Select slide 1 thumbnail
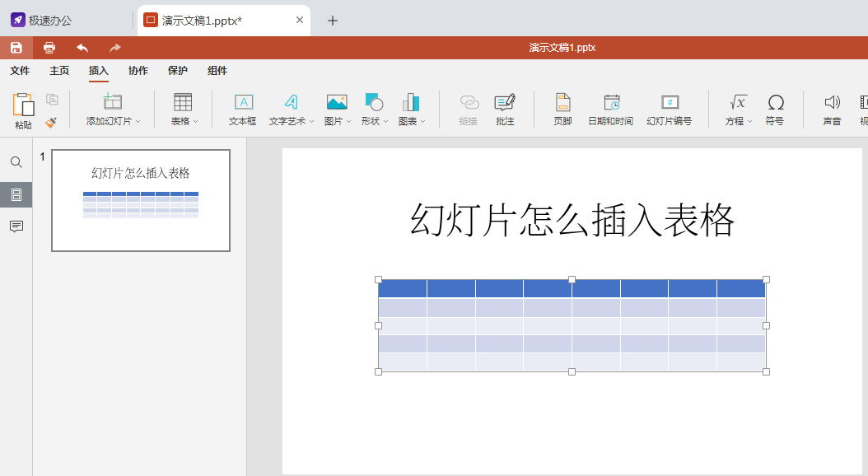The image size is (868, 476). 141,200
